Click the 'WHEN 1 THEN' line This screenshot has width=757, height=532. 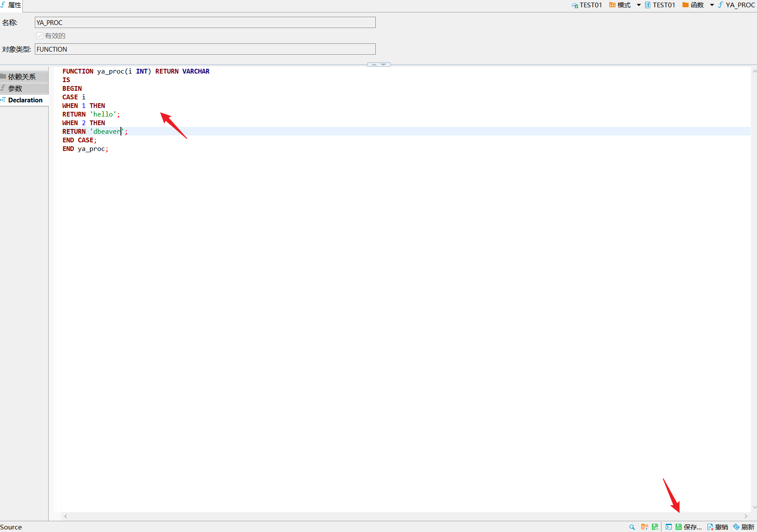point(83,106)
